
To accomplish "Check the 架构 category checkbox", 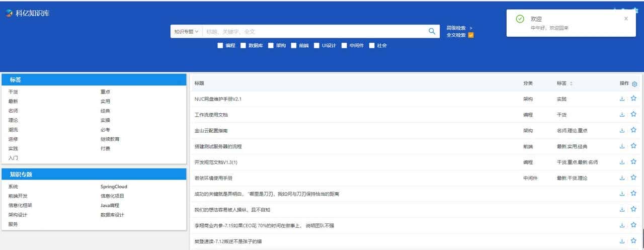I will point(271,45).
